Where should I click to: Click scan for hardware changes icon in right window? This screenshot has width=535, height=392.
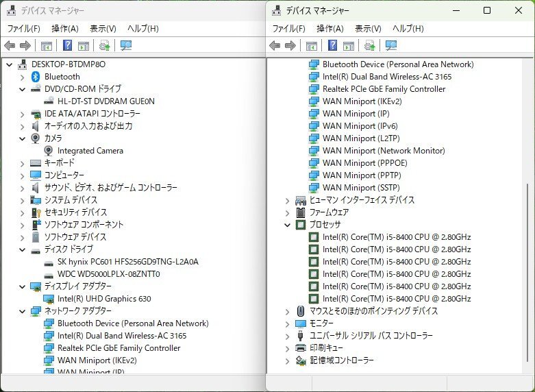tap(391, 45)
